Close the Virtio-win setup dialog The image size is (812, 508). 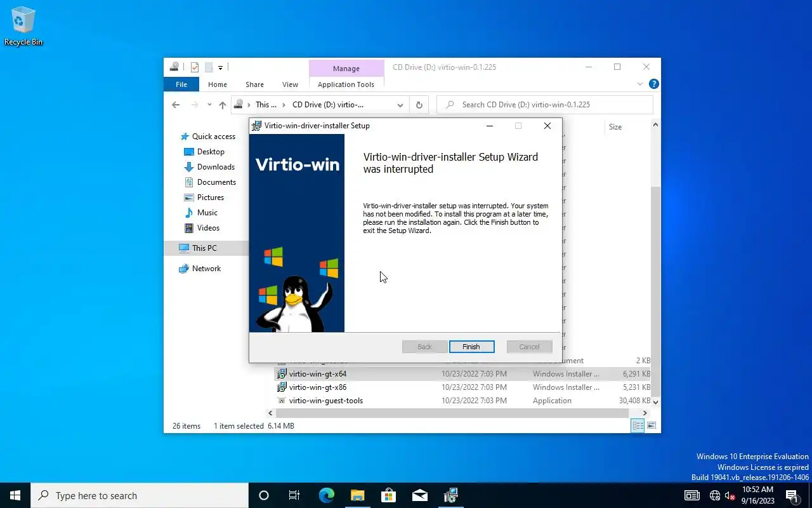pyautogui.click(x=547, y=126)
